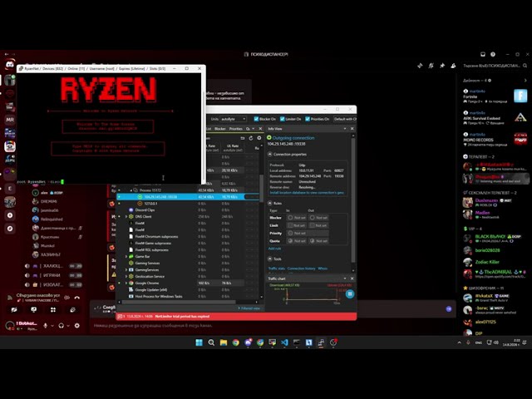532x399 pixels.
Task: Open discover servers compass icon
Action: (10, 229)
